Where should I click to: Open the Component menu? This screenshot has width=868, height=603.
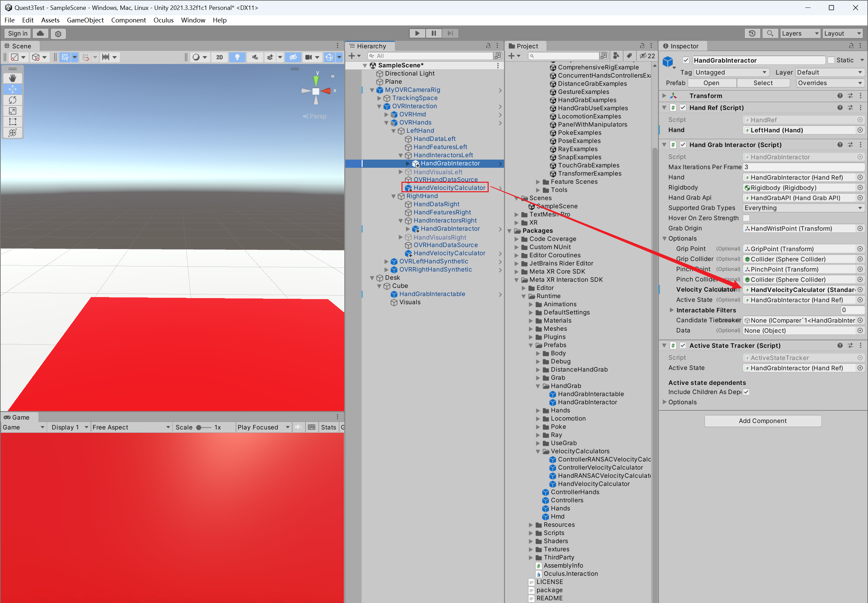(x=129, y=20)
